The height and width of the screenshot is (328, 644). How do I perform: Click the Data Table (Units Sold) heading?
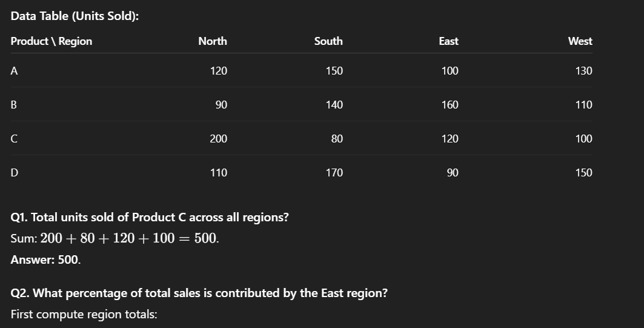(75, 16)
